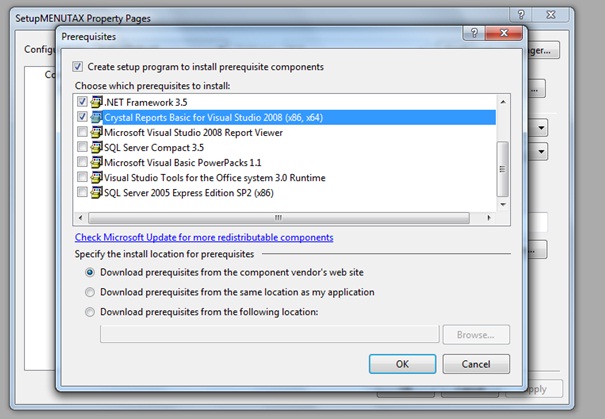
Task: Click the prerequisites list scroll-up arrow
Action: 503,102
